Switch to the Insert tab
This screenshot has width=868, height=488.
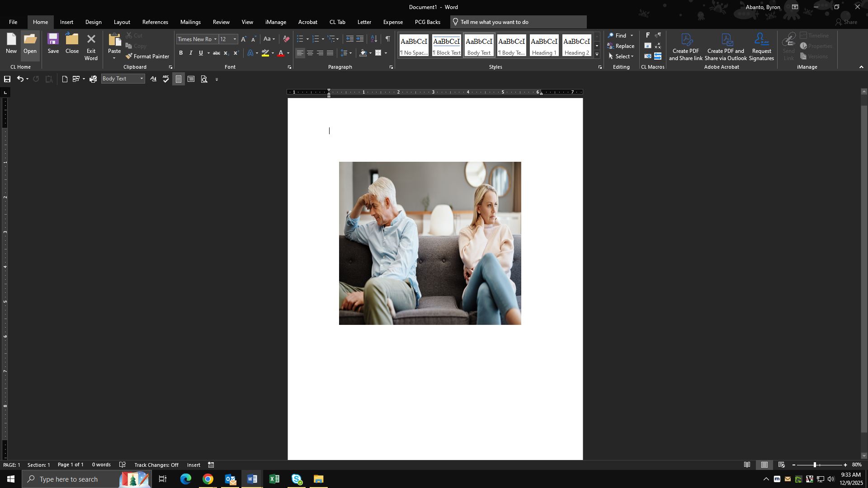click(x=66, y=22)
